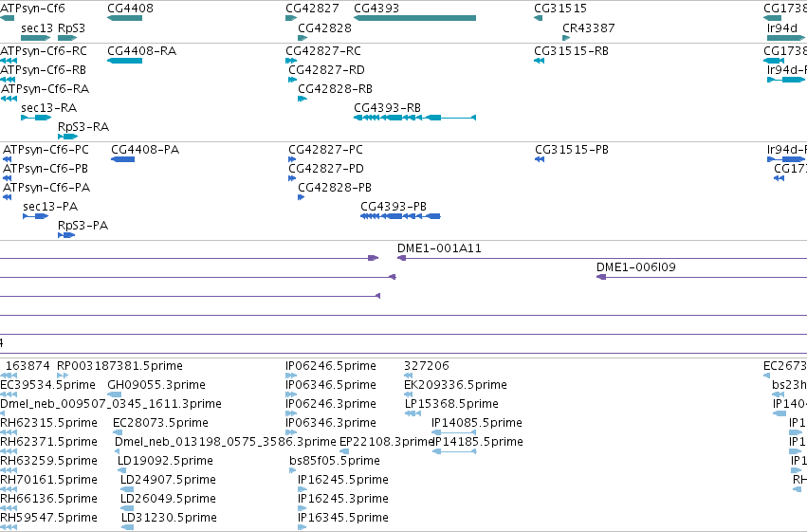807x532 pixels.
Task: Select the LP15368.5prime EST
Action: pyautogui.click(x=413, y=413)
